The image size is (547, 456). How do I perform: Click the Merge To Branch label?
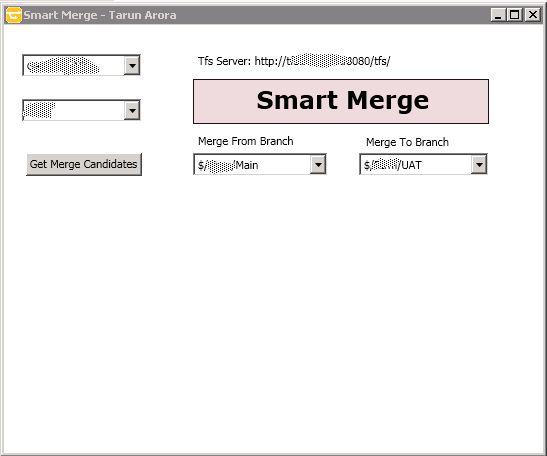[407, 142]
